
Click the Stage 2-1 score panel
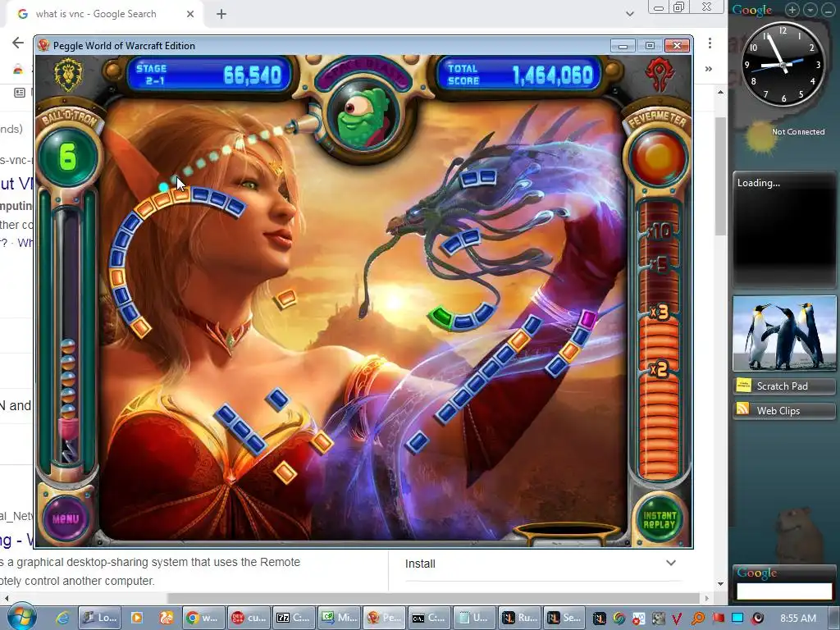[x=209, y=74]
